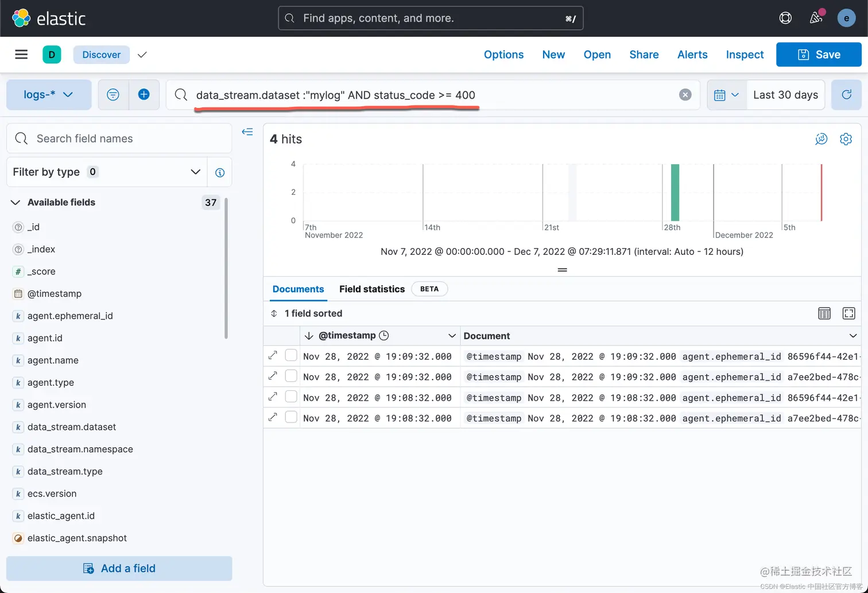Click the Add a field button

pyautogui.click(x=119, y=568)
